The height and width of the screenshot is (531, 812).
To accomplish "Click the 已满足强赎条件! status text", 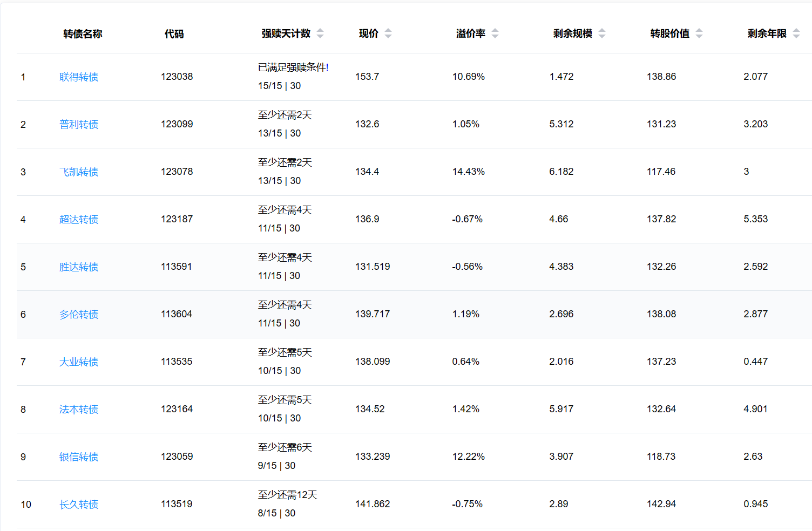I will click(x=293, y=67).
